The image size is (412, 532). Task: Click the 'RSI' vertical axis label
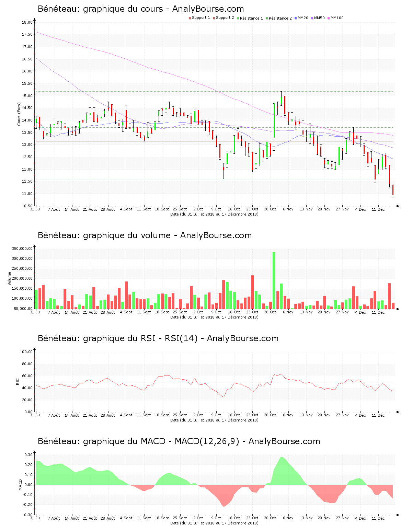click(x=18, y=381)
